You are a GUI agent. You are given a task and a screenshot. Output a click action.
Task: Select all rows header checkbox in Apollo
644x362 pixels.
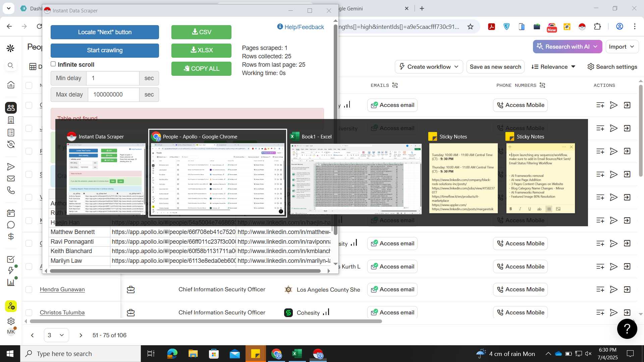tap(29, 85)
